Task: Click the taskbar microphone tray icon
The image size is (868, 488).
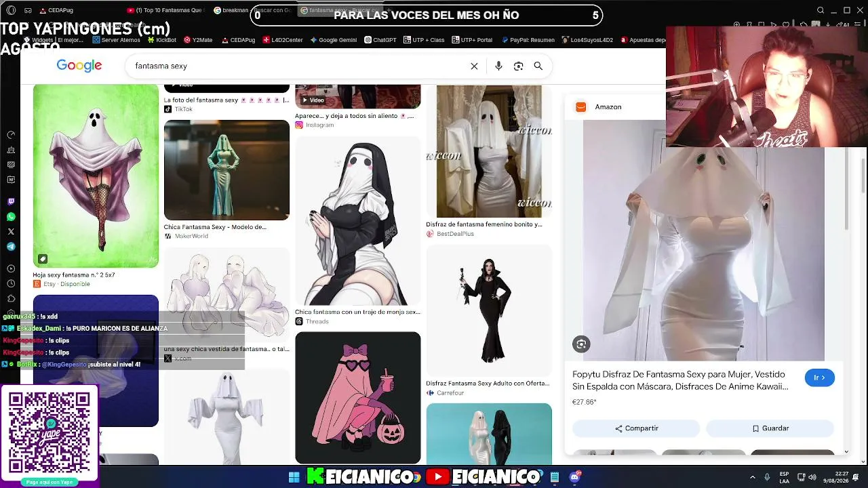Action: pos(767,477)
